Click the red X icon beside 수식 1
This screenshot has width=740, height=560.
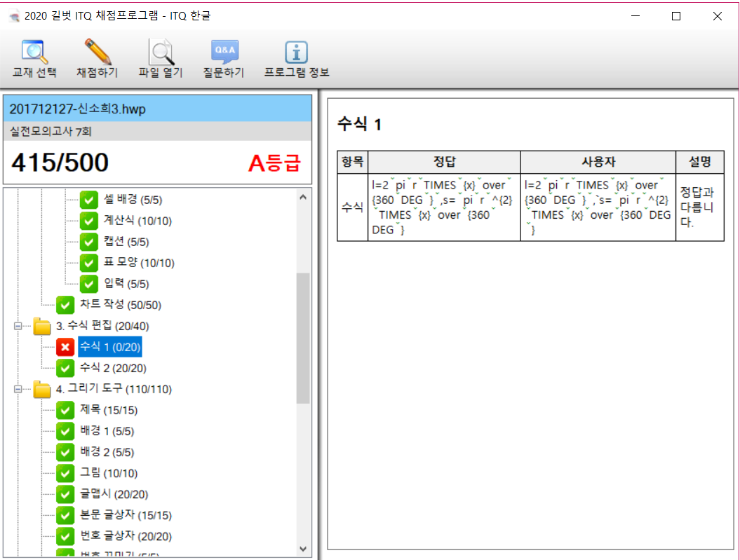click(65, 347)
